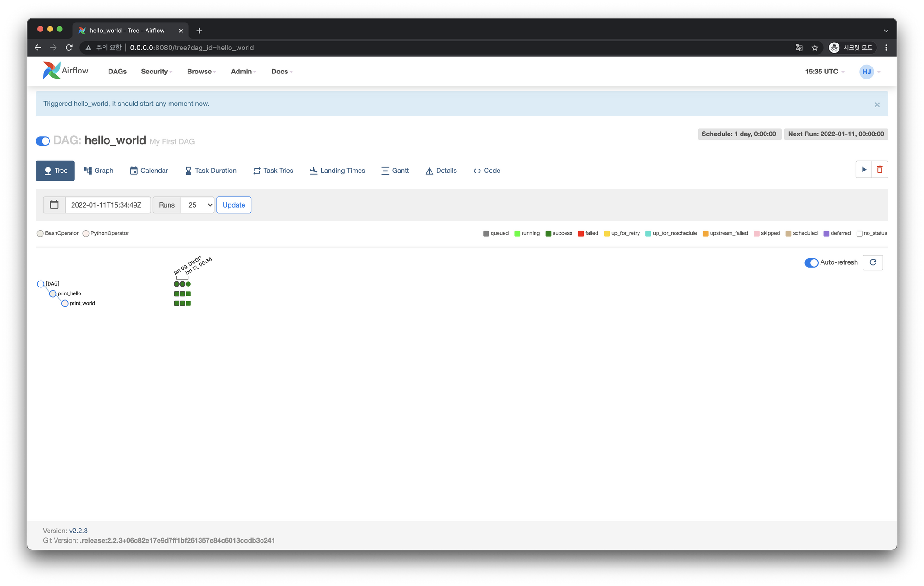Screen dimensions: 924x586
Task: Delete DAG using red trash icon
Action: click(x=880, y=170)
